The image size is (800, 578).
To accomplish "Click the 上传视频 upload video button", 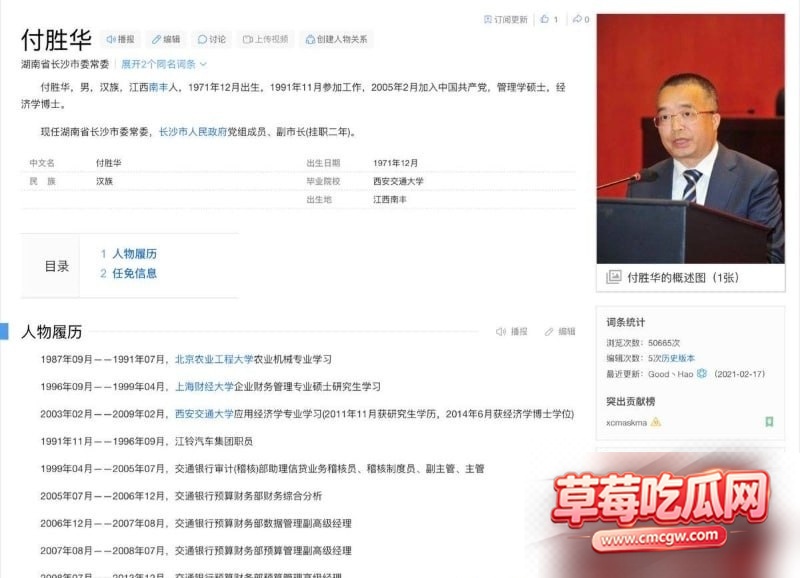I will pyautogui.click(x=265, y=39).
